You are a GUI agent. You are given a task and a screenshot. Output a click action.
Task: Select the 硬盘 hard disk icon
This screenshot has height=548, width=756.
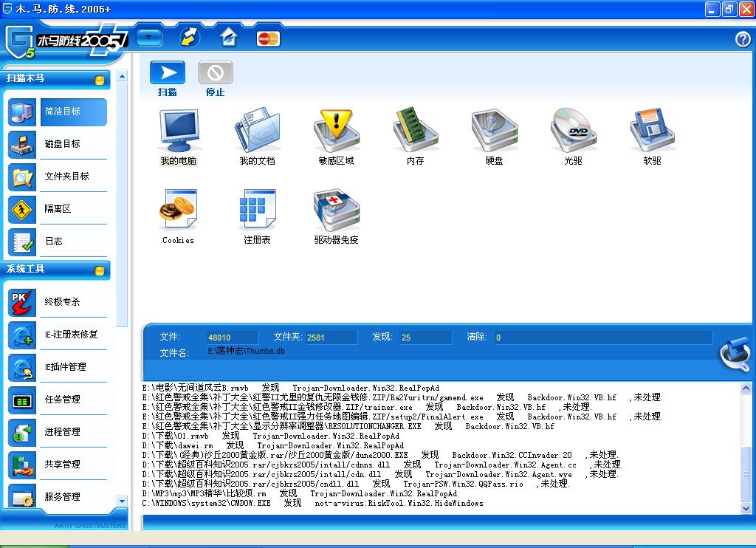click(x=494, y=131)
